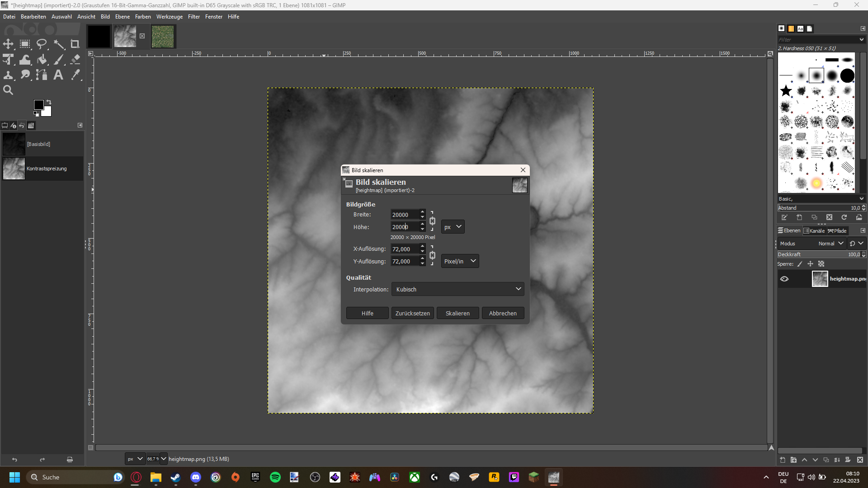
Task: Select the Fuzzy Select magic wand tool
Action: point(59,44)
